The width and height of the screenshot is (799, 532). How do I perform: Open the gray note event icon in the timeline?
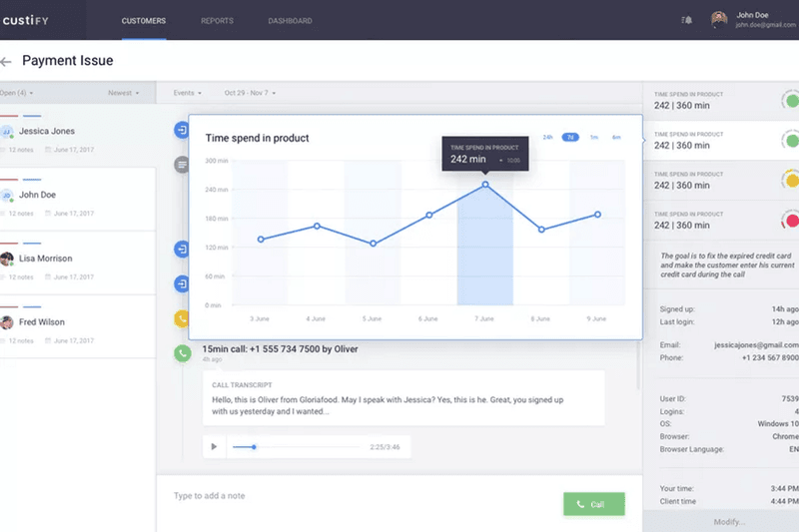(x=182, y=165)
